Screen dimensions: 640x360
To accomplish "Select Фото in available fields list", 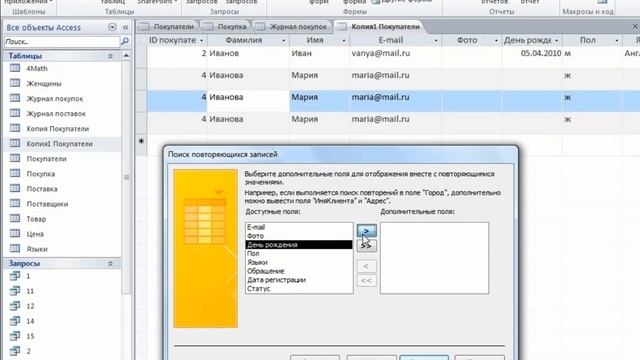I will coord(299,236).
